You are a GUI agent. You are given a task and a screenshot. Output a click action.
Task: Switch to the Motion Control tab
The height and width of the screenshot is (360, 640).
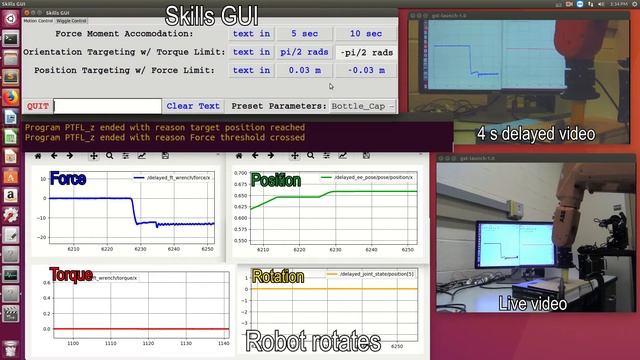pos(38,21)
